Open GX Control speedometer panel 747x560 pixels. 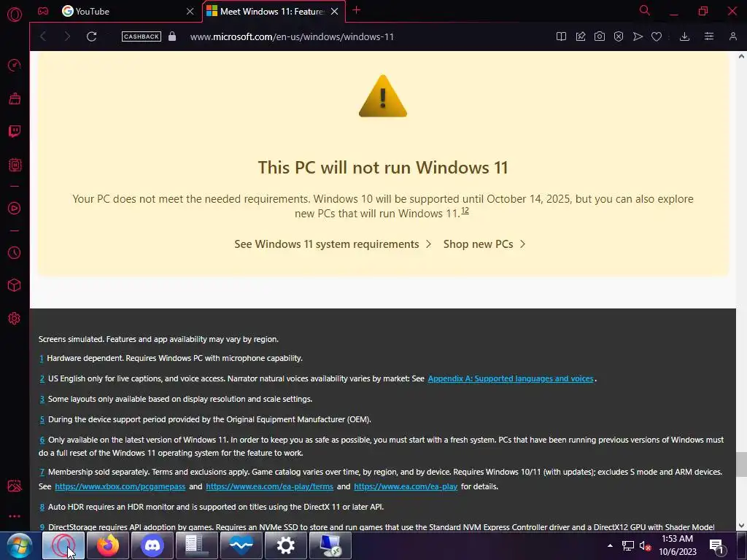tap(15, 65)
